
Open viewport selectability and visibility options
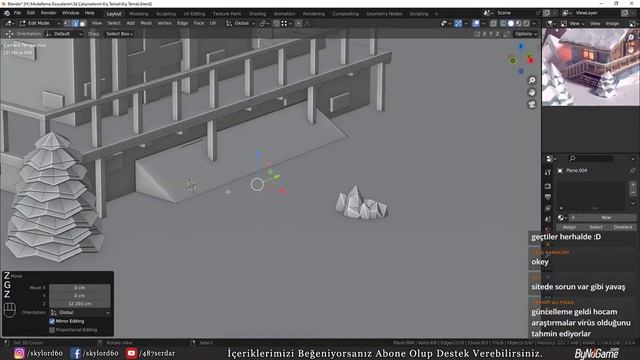445,24
